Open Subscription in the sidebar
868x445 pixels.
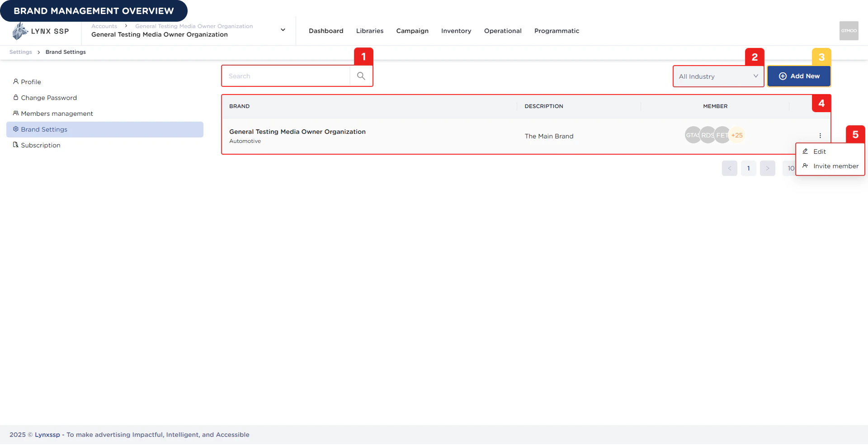click(x=105, y=145)
